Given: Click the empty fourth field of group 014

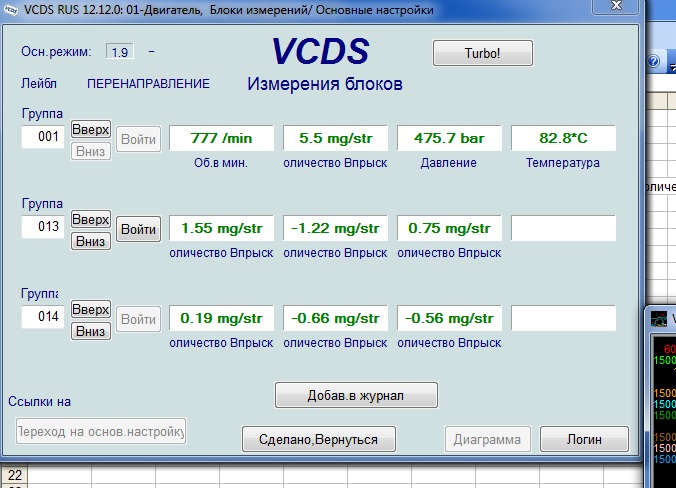Looking at the screenshot, I should 563,318.
